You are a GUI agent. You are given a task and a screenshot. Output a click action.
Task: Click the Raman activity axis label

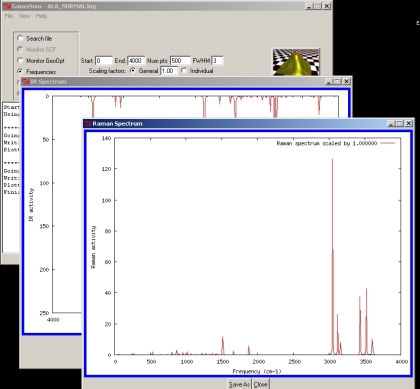pos(93,247)
